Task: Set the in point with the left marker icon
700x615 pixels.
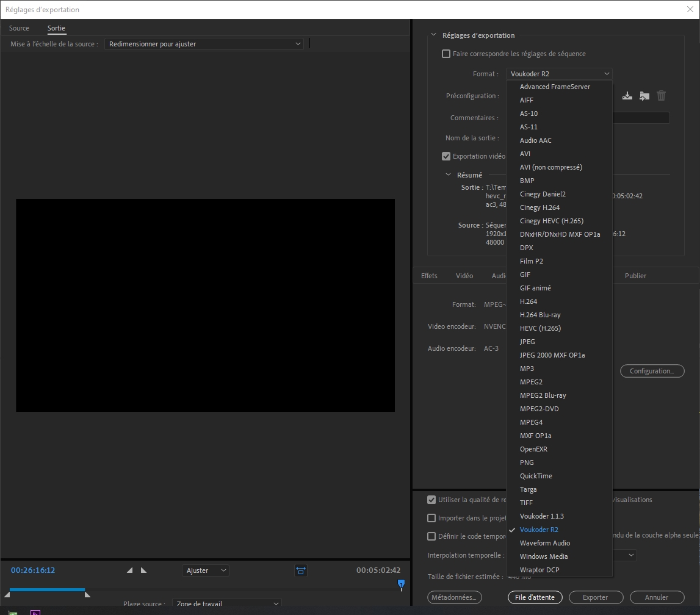Action: pos(129,570)
